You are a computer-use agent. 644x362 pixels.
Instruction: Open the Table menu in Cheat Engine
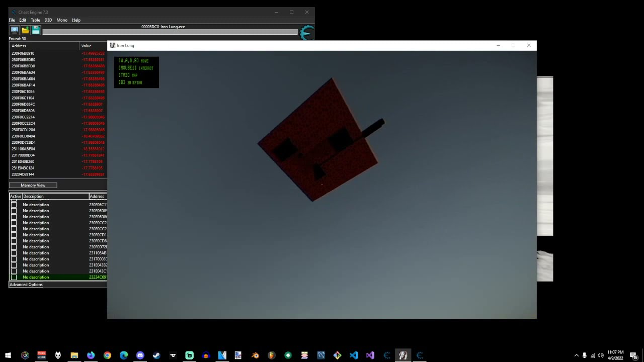[35, 20]
